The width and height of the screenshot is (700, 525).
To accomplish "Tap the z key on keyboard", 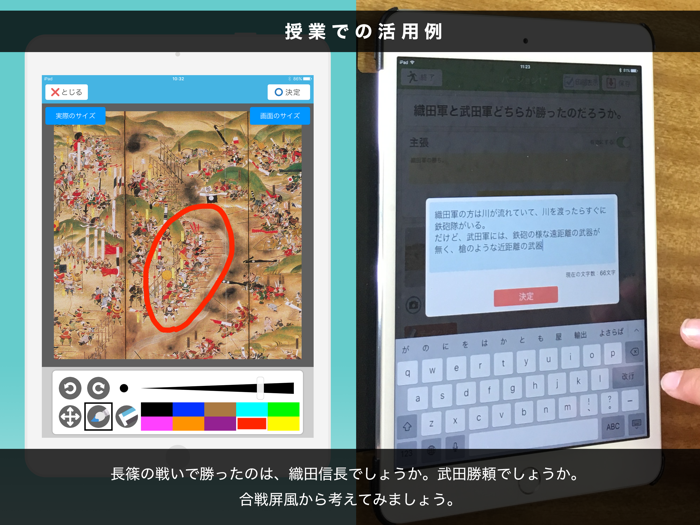I will (x=431, y=422).
